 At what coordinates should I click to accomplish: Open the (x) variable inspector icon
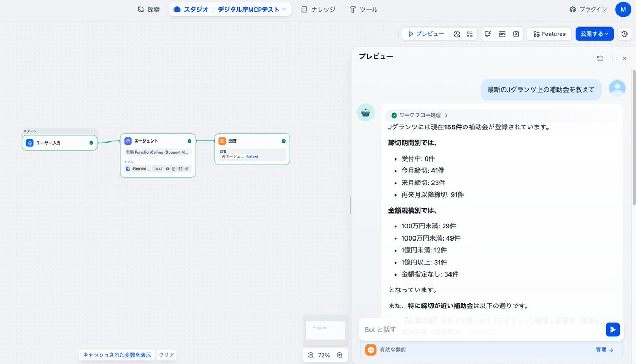(516, 33)
